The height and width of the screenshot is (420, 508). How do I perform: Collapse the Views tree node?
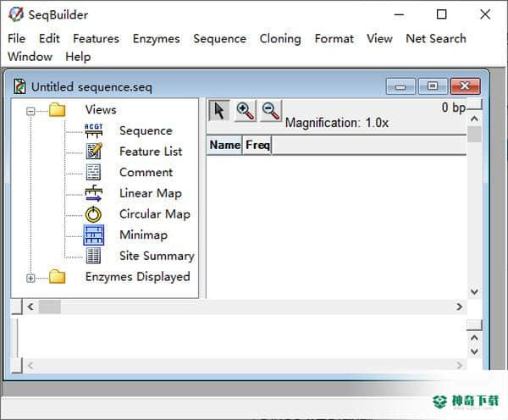pos(30,112)
